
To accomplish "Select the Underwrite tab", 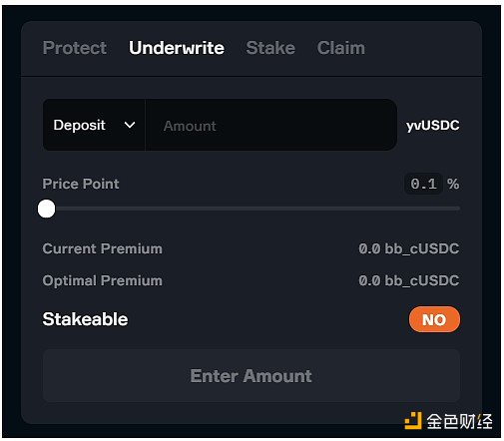I will pyautogui.click(x=177, y=48).
